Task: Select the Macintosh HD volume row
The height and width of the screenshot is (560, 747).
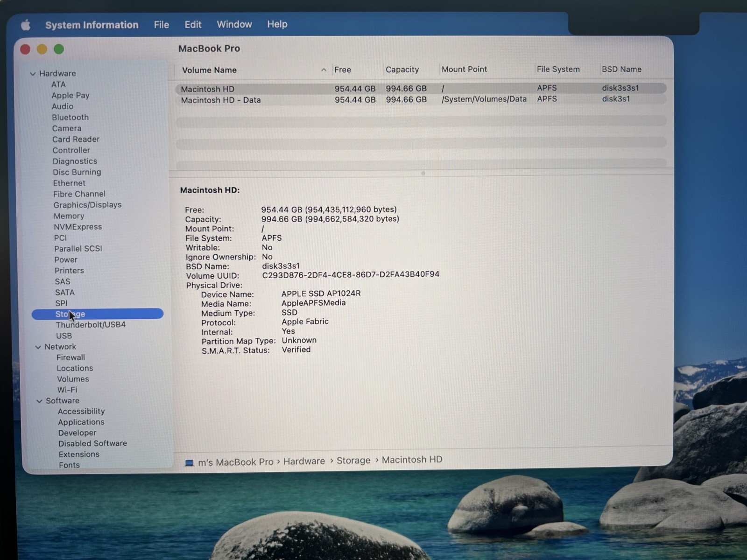Action: coord(421,88)
